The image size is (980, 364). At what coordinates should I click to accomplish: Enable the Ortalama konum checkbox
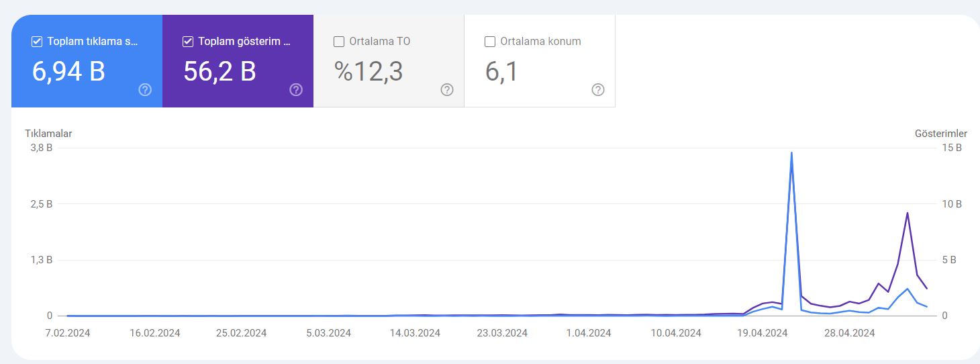coord(490,42)
